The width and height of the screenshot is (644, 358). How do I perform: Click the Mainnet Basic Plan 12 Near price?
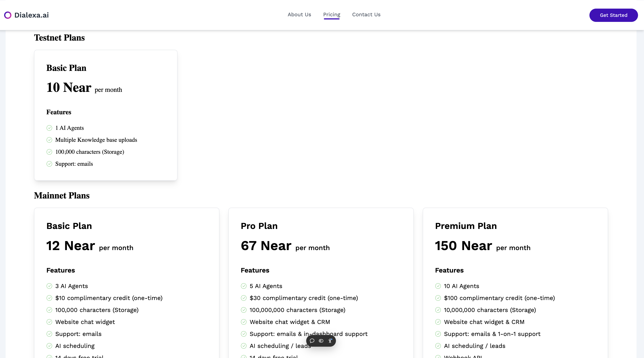pyautogui.click(x=71, y=246)
